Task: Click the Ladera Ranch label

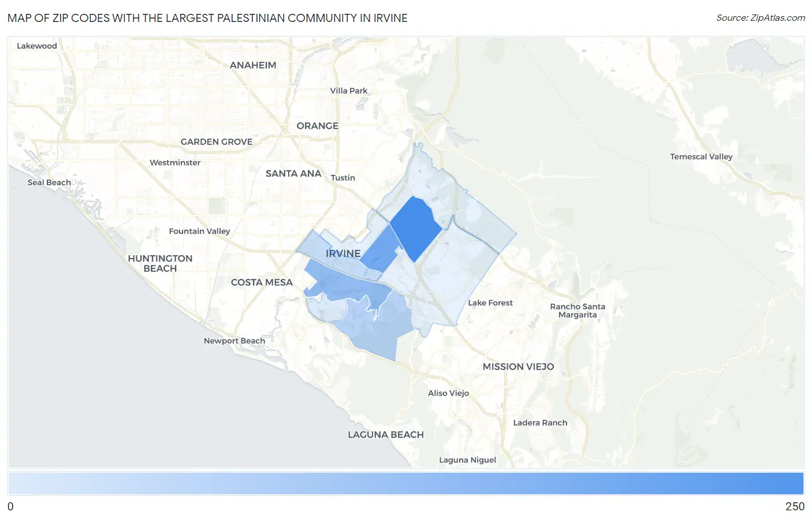Action: point(541,423)
